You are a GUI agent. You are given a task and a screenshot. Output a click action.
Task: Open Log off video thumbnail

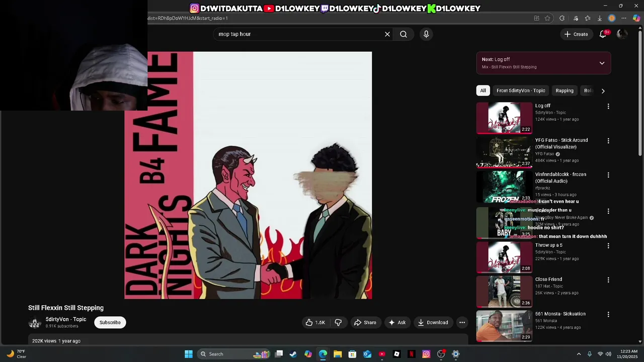tap(504, 118)
